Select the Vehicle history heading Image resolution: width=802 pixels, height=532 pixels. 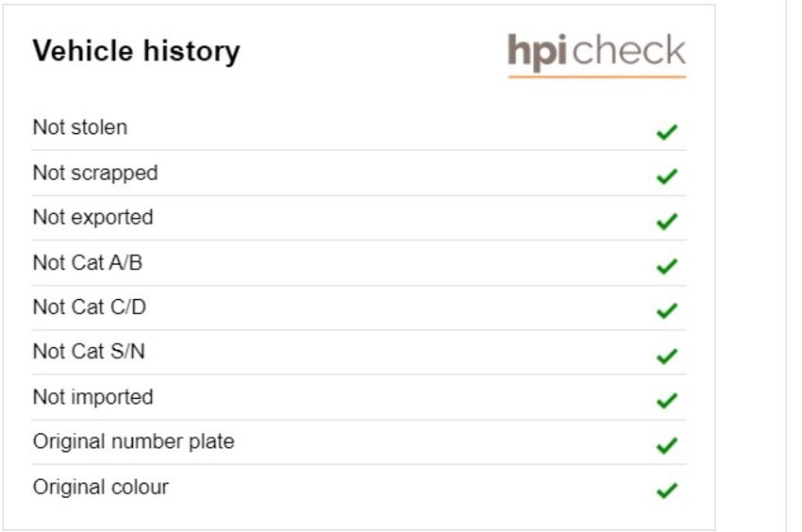coord(136,52)
